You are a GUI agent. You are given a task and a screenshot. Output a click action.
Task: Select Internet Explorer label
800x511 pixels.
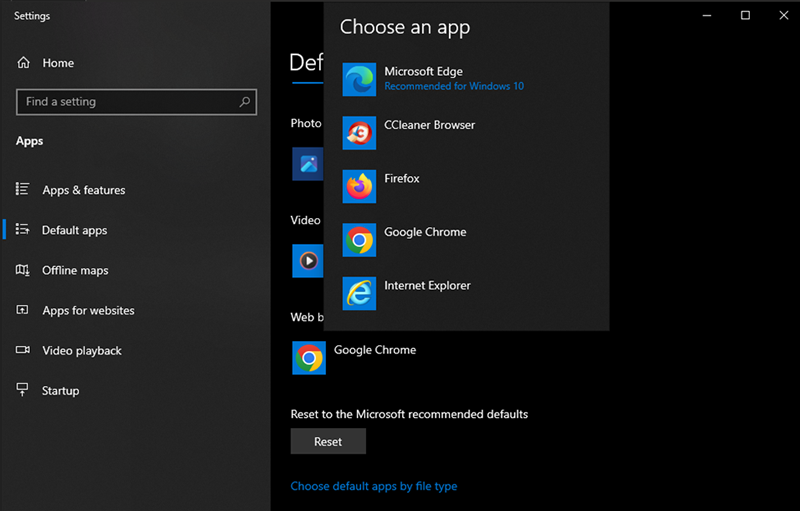428,286
